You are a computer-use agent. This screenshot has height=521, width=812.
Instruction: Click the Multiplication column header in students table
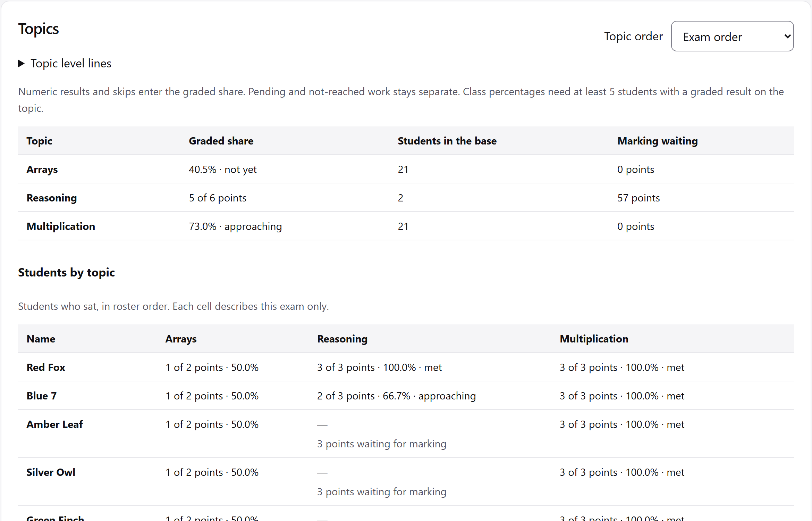[x=594, y=339]
